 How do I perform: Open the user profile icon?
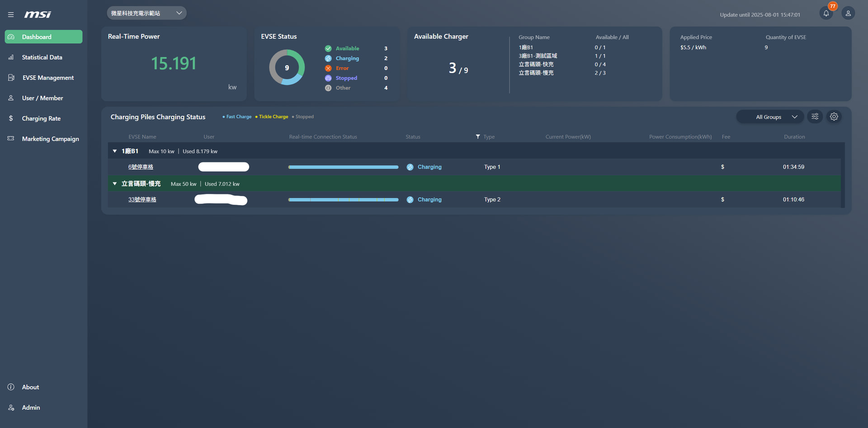848,14
